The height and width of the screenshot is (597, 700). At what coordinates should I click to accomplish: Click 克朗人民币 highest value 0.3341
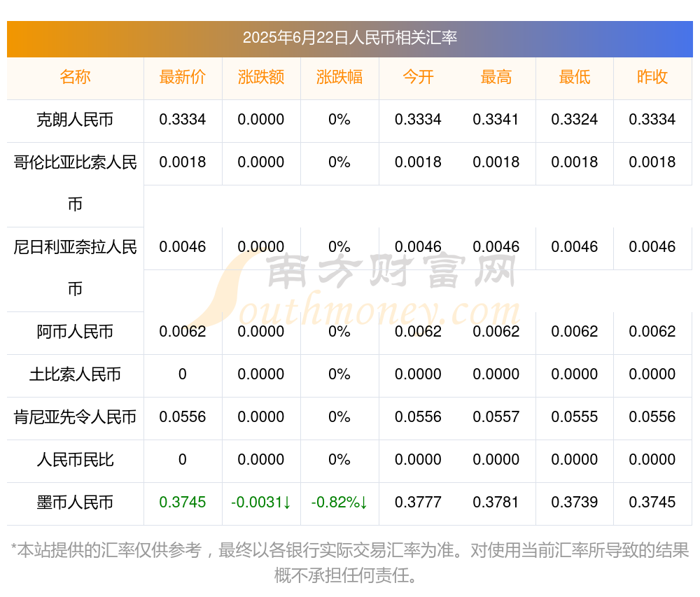[x=496, y=120]
